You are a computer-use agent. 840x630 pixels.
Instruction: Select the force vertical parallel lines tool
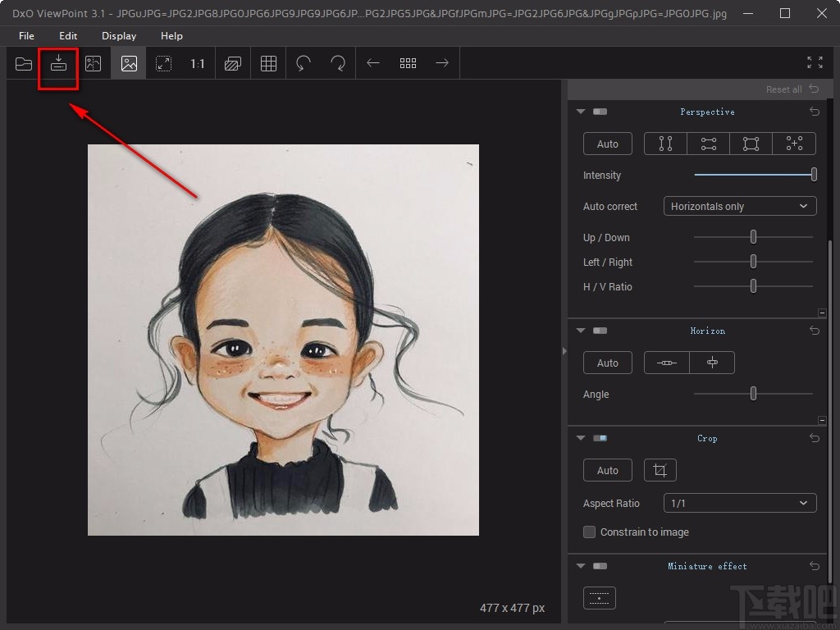coord(664,143)
